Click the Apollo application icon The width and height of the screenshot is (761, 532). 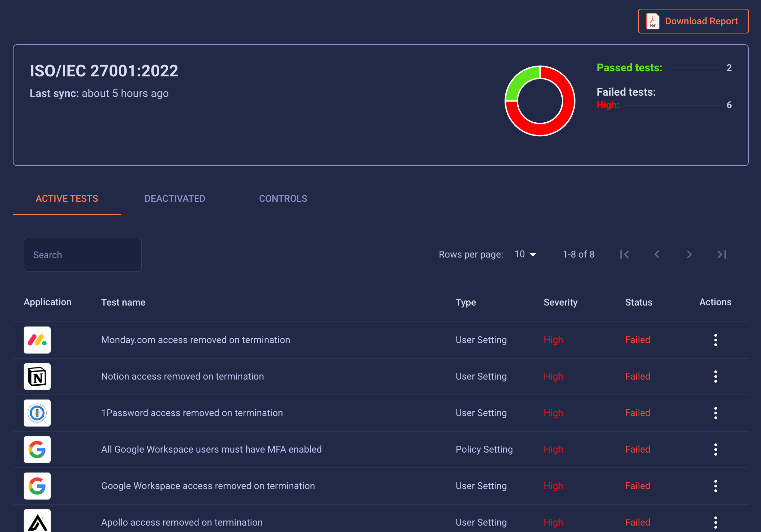37,521
